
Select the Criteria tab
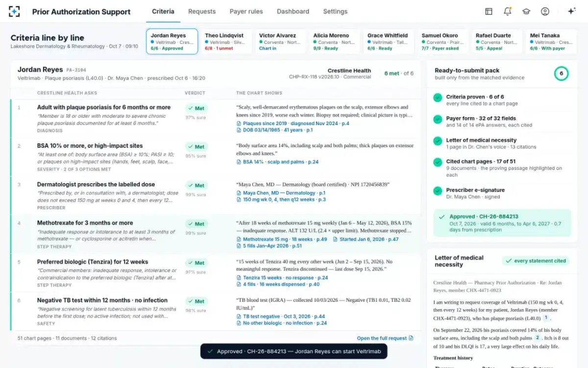coord(163,11)
